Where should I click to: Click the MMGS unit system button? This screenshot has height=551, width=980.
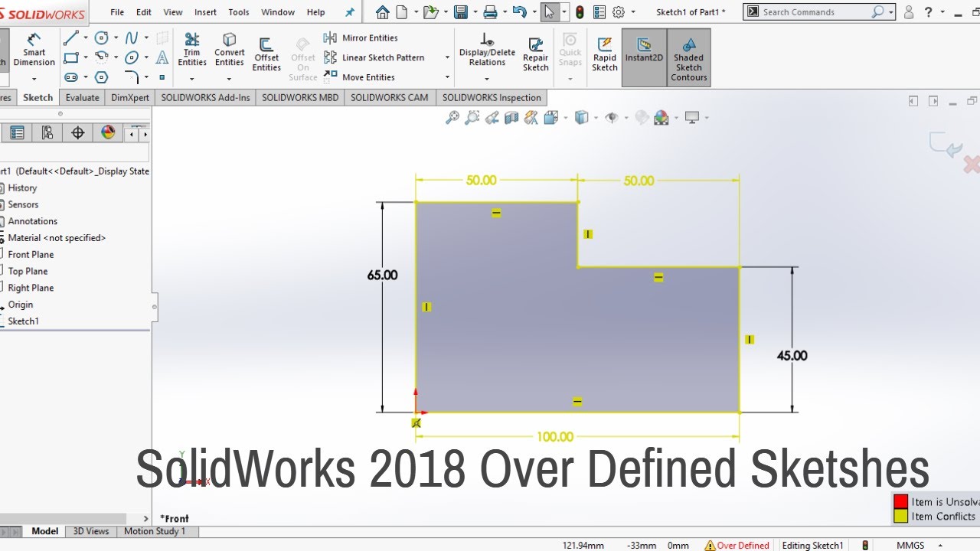910,546
